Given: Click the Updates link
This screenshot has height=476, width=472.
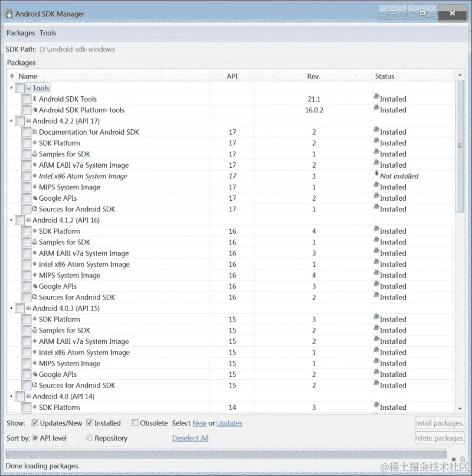Looking at the screenshot, I should pos(230,423).
